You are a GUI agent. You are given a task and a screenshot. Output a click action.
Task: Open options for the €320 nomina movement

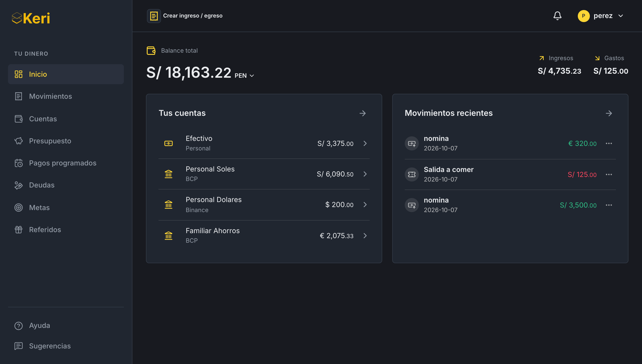coord(609,143)
